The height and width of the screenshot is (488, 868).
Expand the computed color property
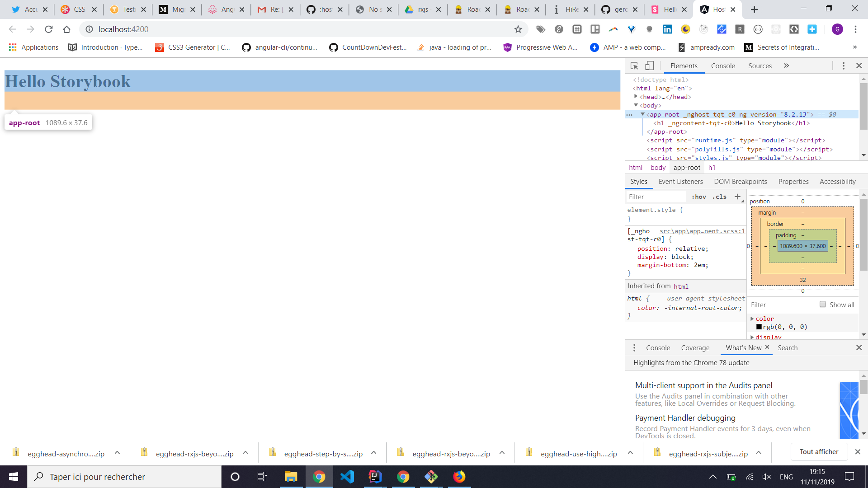click(x=752, y=319)
